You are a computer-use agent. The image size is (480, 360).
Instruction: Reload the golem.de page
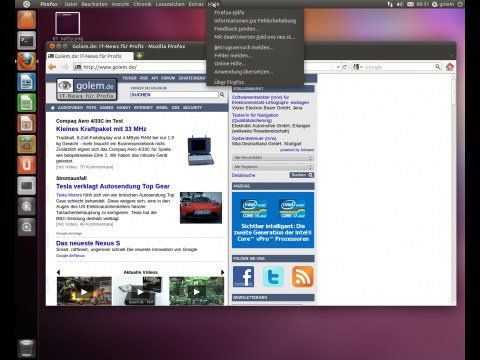click(345, 67)
